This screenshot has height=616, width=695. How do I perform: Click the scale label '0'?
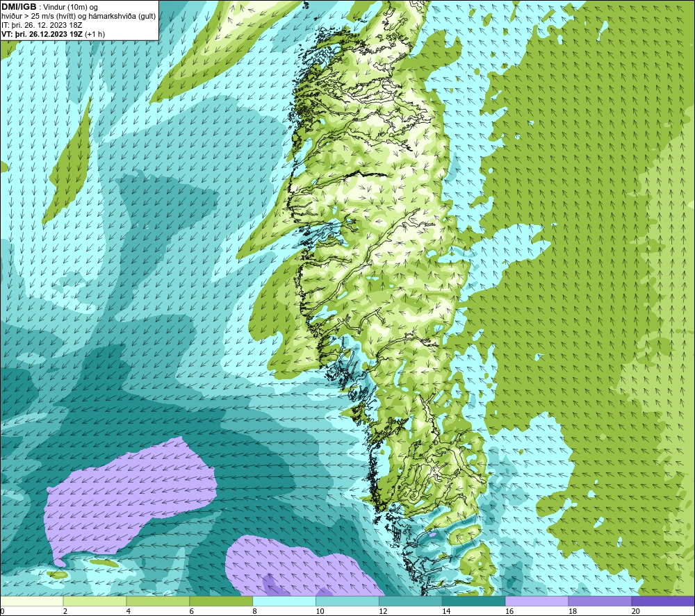2,611
